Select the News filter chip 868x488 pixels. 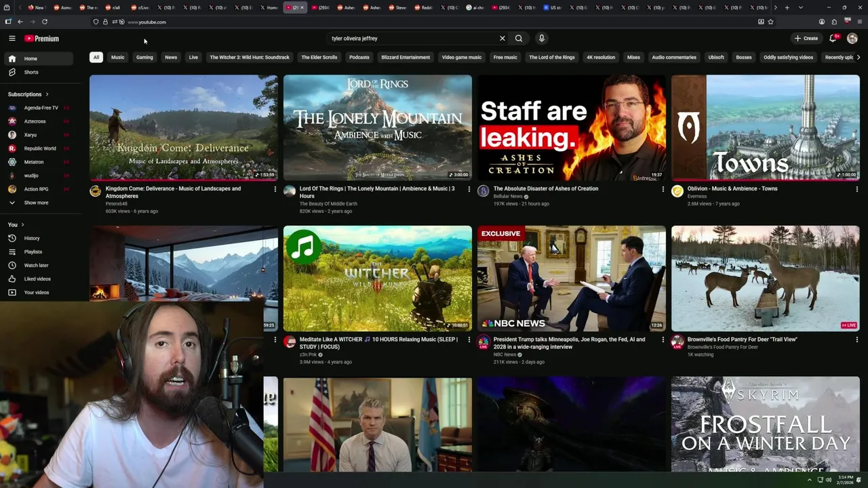[x=171, y=57]
